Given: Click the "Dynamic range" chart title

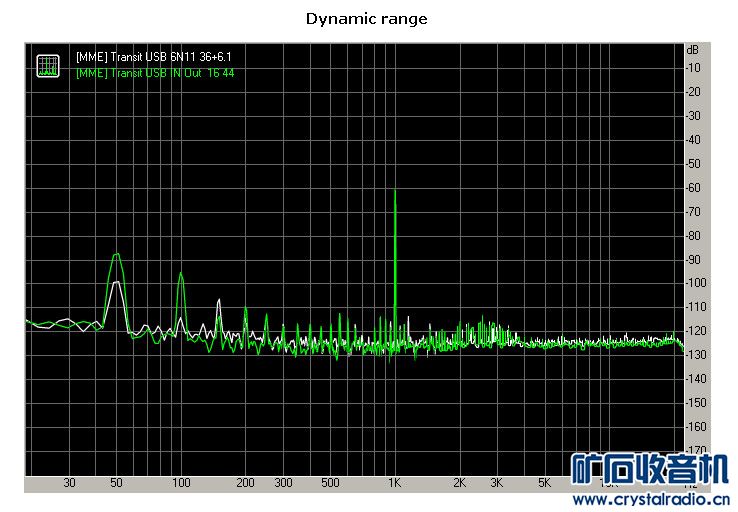Looking at the screenshot, I should pos(367,19).
